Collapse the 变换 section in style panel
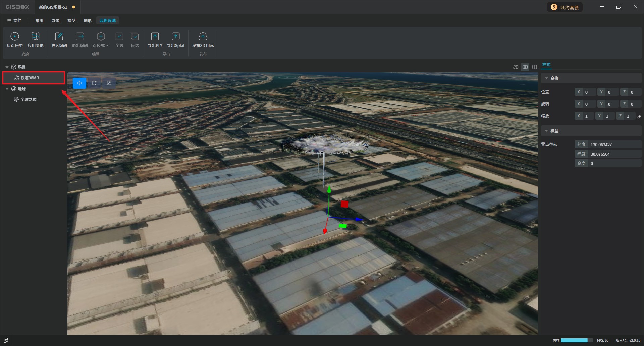Image resolution: width=644 pixels, height=346 pixels. tap(546, 78)
